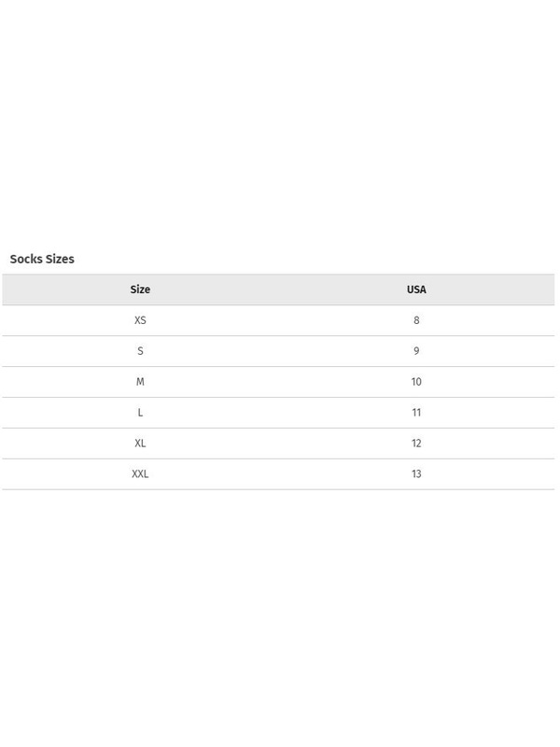Click USA value 9
Screen dimensions: 560x747
click(416, 351)
